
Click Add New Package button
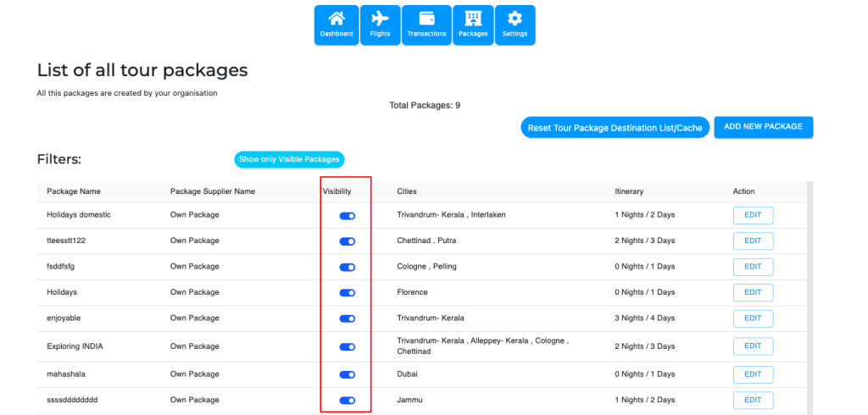pos(763,127)
